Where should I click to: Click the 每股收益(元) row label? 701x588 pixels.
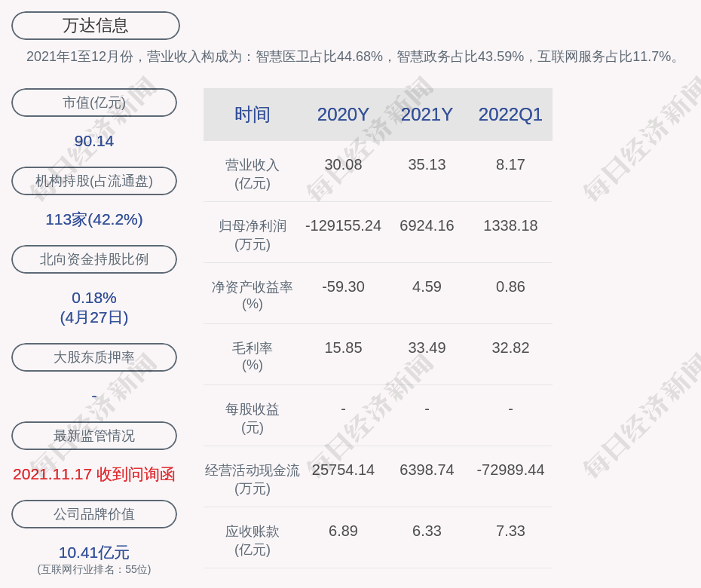click(253, 418)
